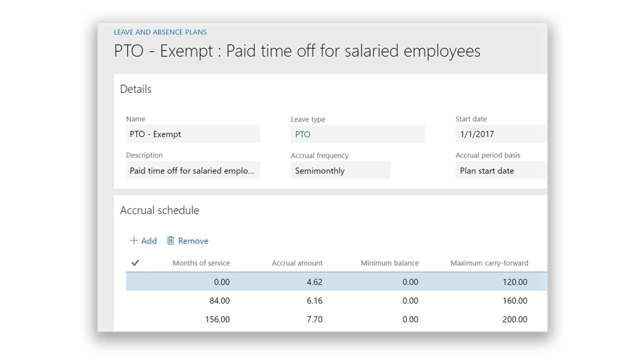644x362 pixels.
Task: Click the Remove trash icon
Action: [x=187, y=240]
